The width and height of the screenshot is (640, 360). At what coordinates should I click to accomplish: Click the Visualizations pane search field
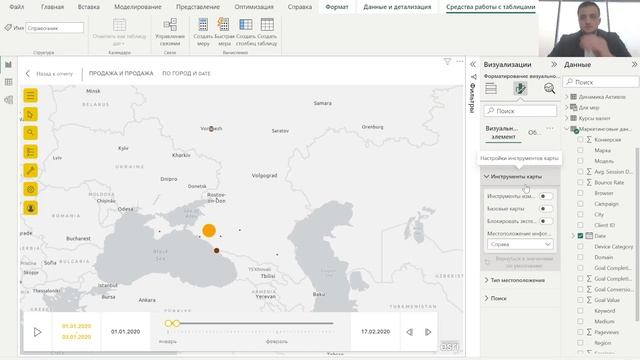pyautogui.click(x=520, y=111)
